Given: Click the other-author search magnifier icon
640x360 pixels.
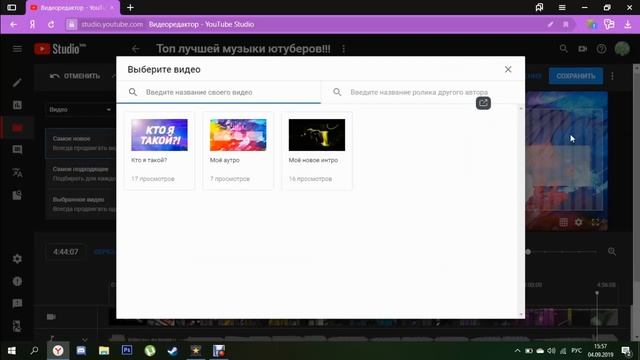Looking at the screenshot, I should 337,92.
